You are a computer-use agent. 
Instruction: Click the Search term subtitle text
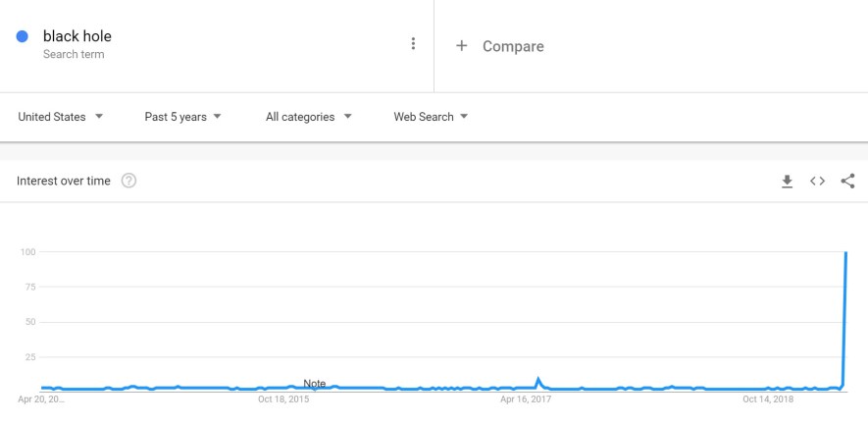pos(74,54)
